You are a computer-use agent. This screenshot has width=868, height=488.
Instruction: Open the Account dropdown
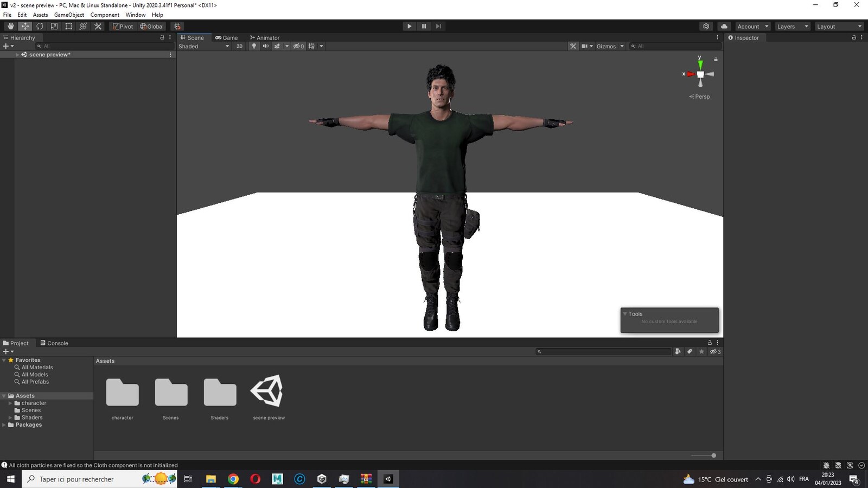(x=753, y=26)
